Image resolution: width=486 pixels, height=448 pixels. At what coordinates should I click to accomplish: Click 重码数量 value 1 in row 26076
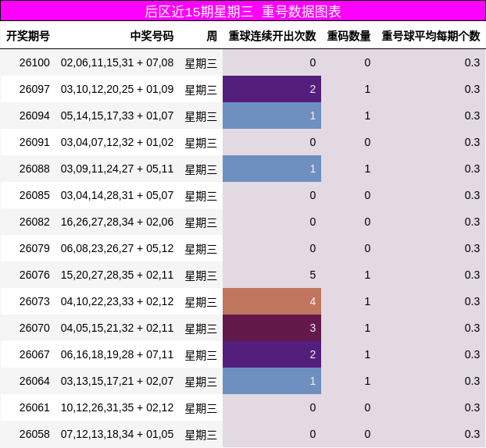click(367, 275)
